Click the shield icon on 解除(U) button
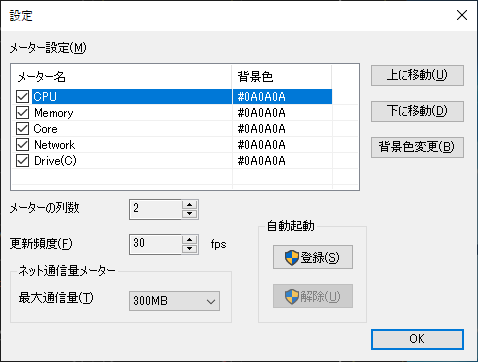The image size is (478, 362). point(292,296)
